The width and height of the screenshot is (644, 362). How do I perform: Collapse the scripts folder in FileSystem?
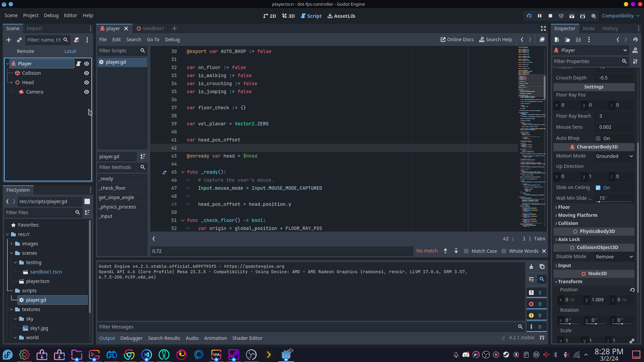coord(11,291)
